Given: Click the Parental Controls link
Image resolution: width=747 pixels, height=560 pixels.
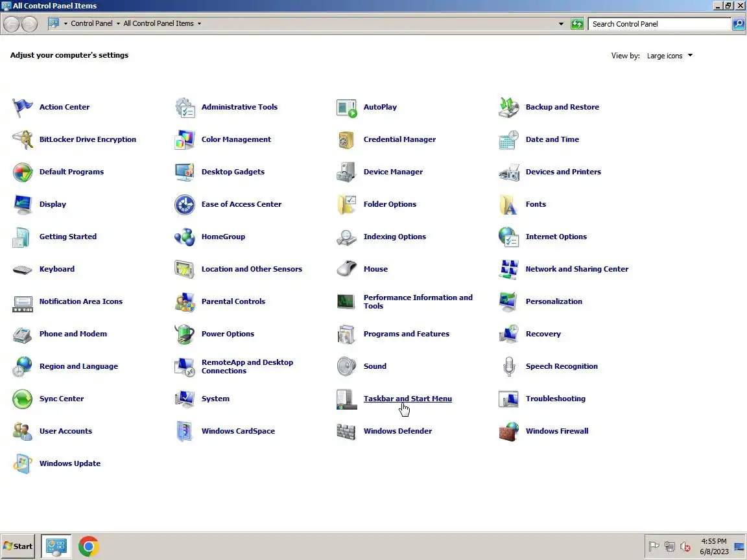Looking at the screenshot, I should tap(233, 301).
